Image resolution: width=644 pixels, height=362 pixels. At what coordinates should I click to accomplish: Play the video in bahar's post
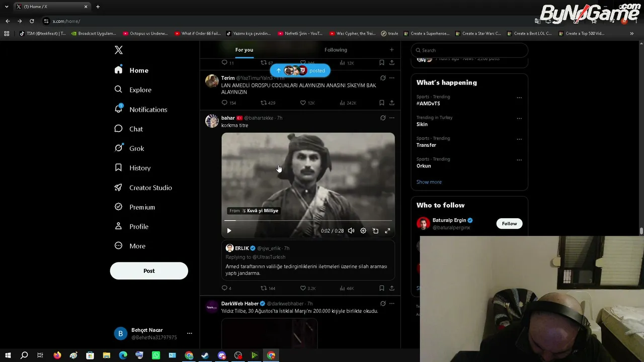pos(229,231)
